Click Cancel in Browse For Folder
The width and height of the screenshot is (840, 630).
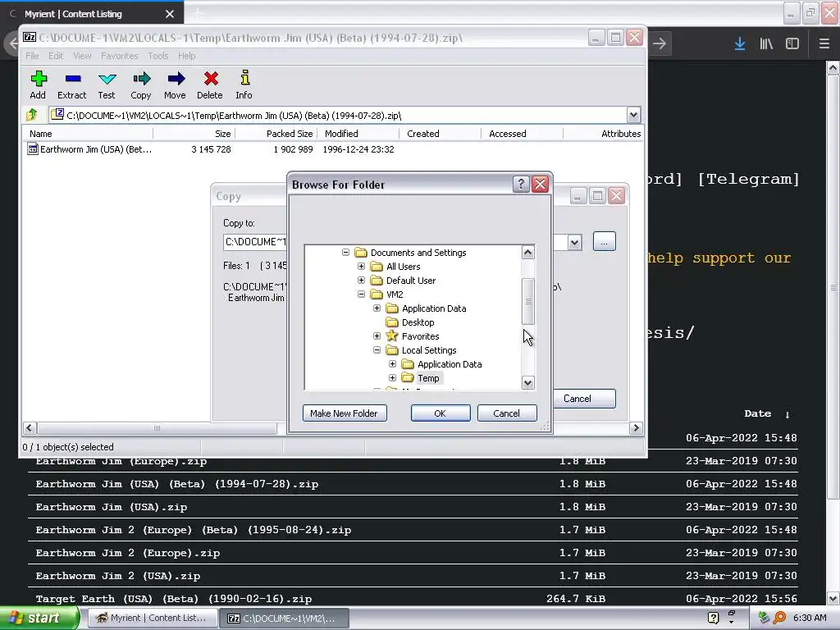pyautogui.click(x=506, y=413)
